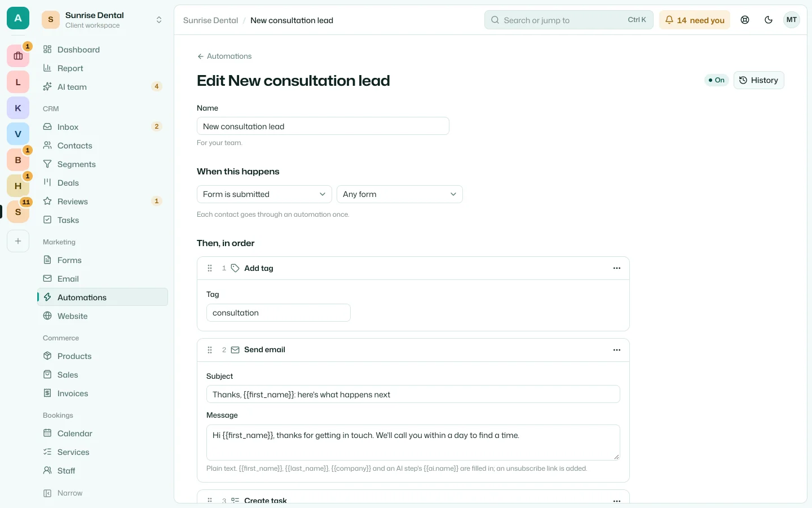
Task: Grab drag handle for Send email step
Action: [210, 350]
